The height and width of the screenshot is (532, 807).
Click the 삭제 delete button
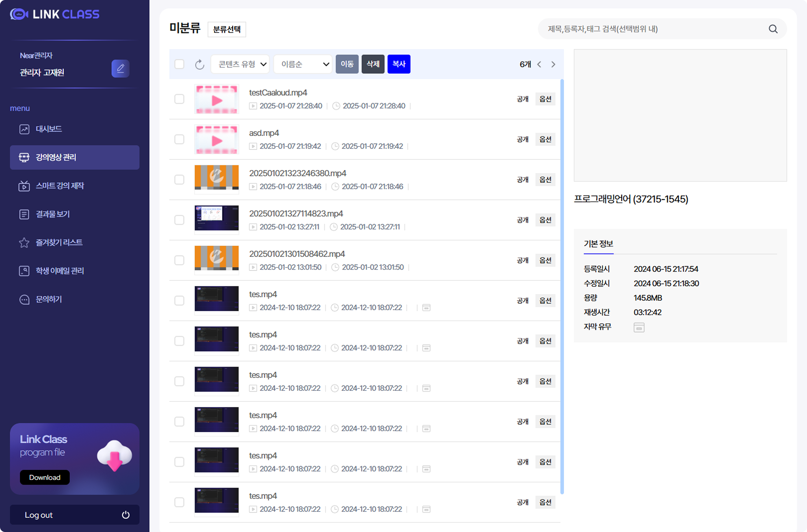click(x=373, y=64)
